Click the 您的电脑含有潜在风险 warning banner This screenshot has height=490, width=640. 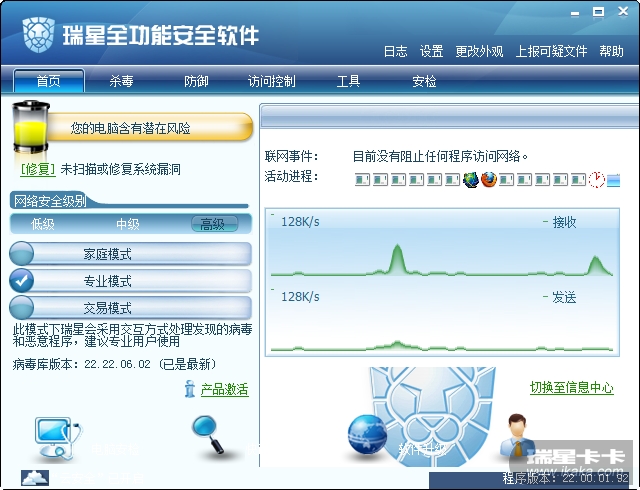(150, 128)
